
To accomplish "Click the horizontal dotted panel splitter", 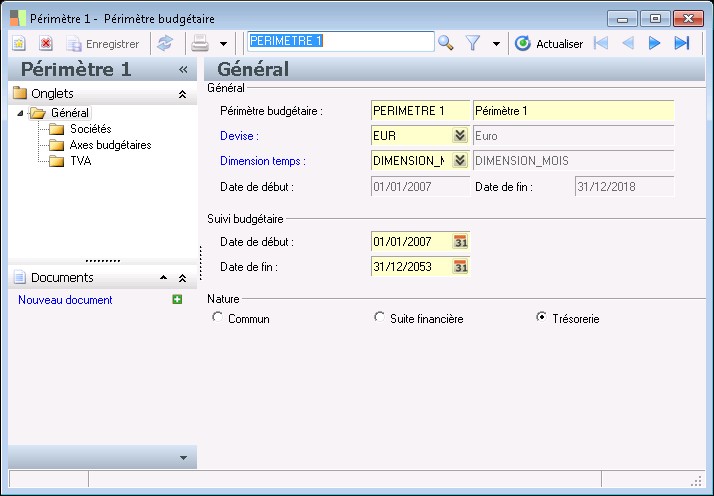I will click(103, 261).
